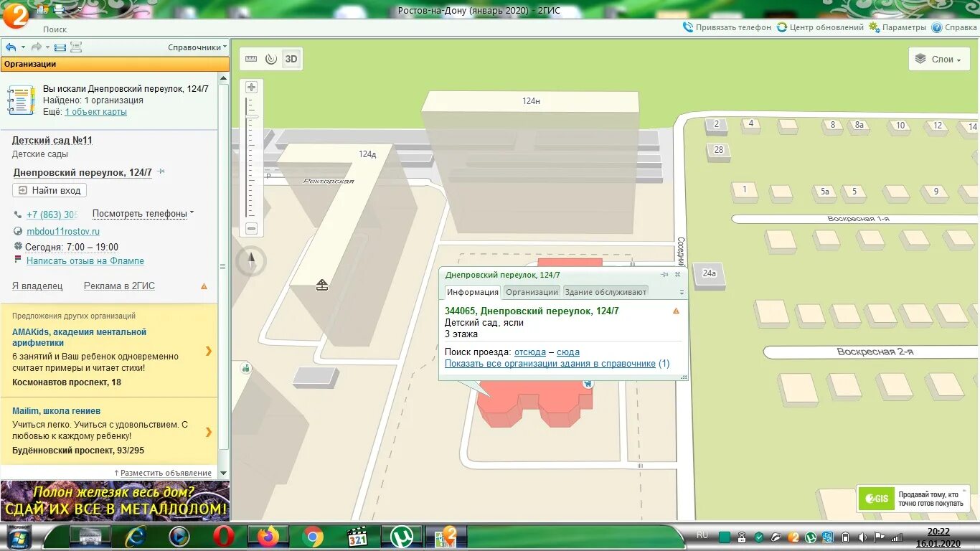Click Я владелец
980x551 pixels.
pos(37,286)
